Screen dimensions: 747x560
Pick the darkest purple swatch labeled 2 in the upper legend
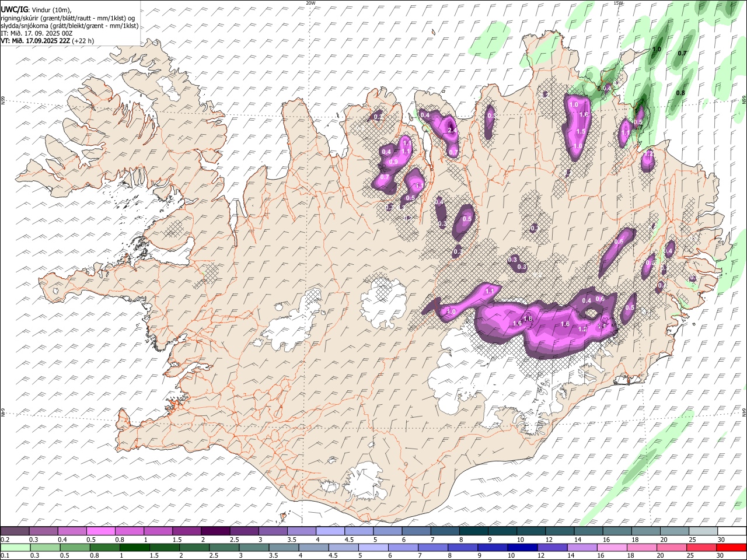point(215,531)
